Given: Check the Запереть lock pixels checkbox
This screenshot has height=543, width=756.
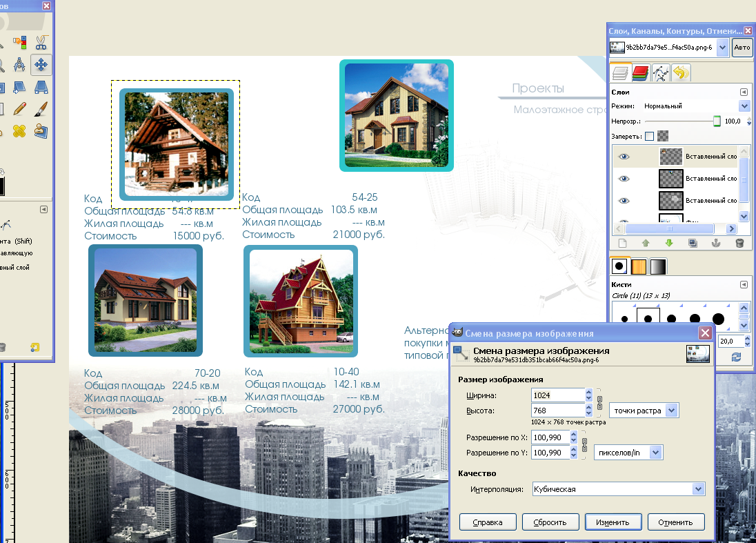Looking at the screenshot, I should point(650,137).
